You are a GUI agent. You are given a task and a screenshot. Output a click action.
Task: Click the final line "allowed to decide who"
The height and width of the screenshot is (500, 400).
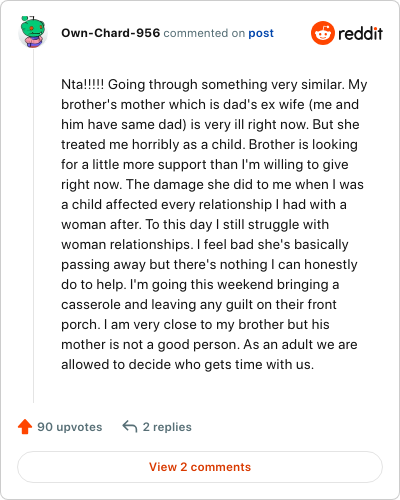tap(188, 365)
